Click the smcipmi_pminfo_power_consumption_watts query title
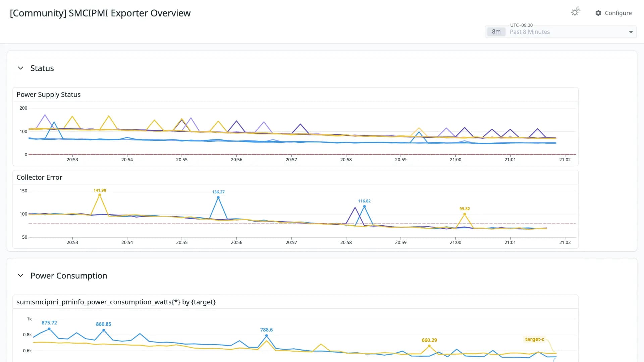This screenshot has height=362, width=644. click(x=116, y=302)
